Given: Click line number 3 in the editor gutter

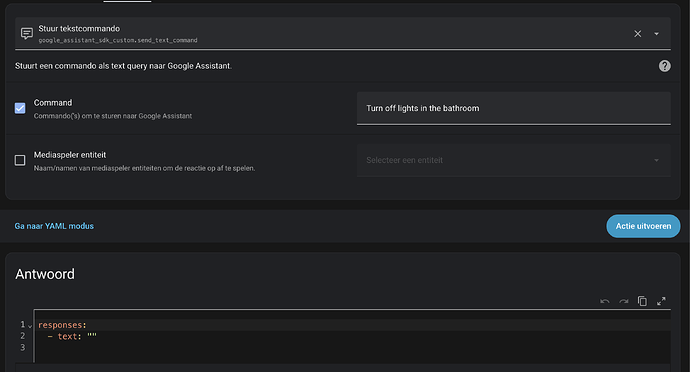Looking at the screenshot, I should click(x=23, y=347).
